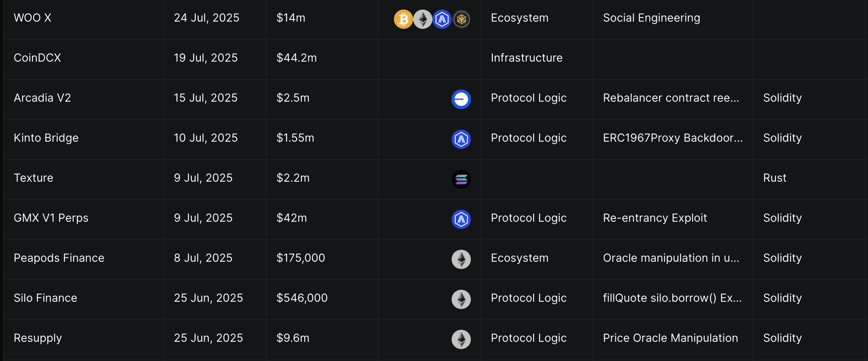The image size is (868, 361).
Task: Click the Ethereum icon for Peapods Finance
Action: (461, 259)
